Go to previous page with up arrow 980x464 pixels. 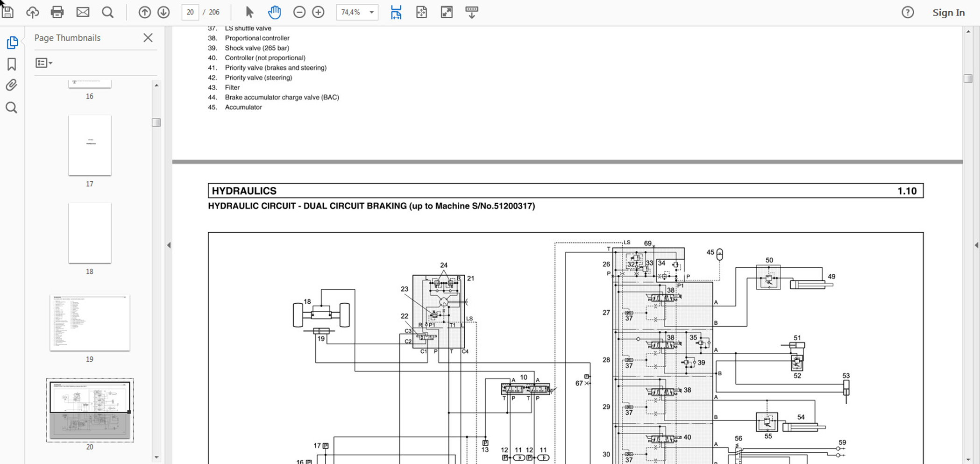tap(144, 12)
